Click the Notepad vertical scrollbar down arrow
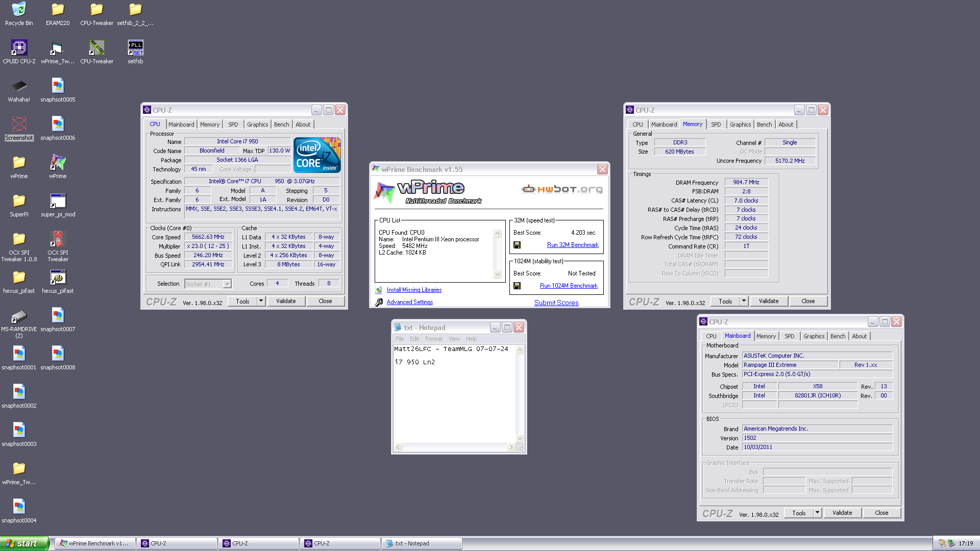This screenshot has height=551, width=980. tap(520, 438)
